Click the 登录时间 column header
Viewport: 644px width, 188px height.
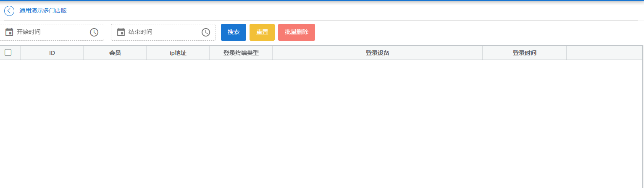click(525, 53)
